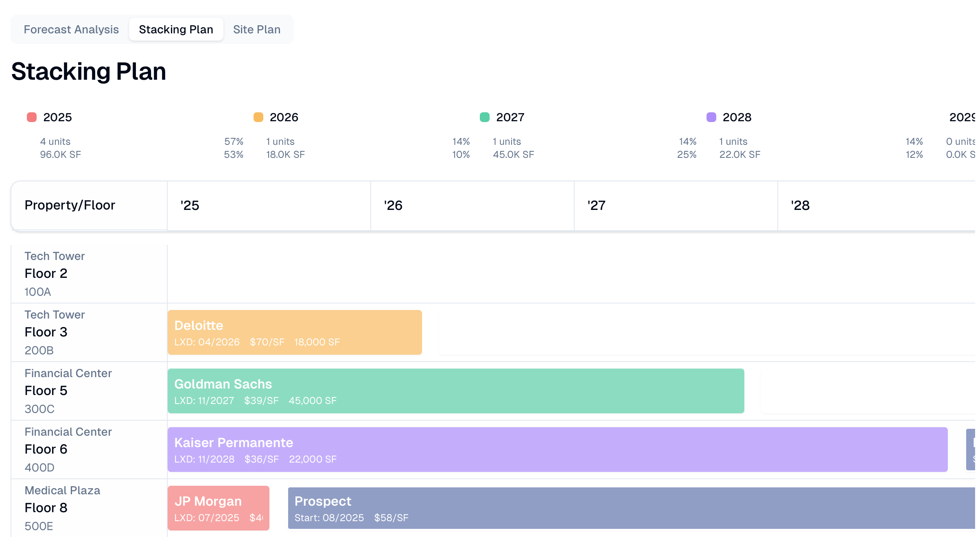Click the 25% square footage percentage
The height and width of the screenshot is (537, 980).
(x=687, y=155)
